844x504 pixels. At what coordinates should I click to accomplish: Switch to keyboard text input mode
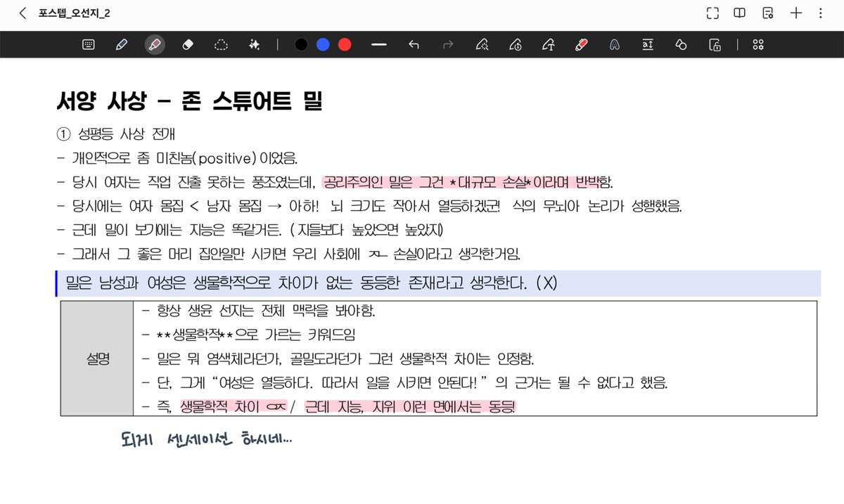click(89, 45)
